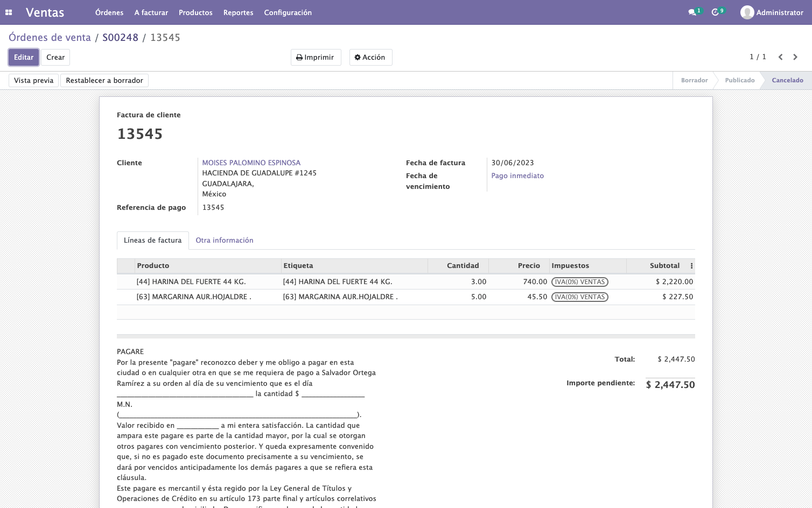Open the apps grid menu icon
Image resolution: width=812 pixels, height=508 pixels.
point(9,12)
